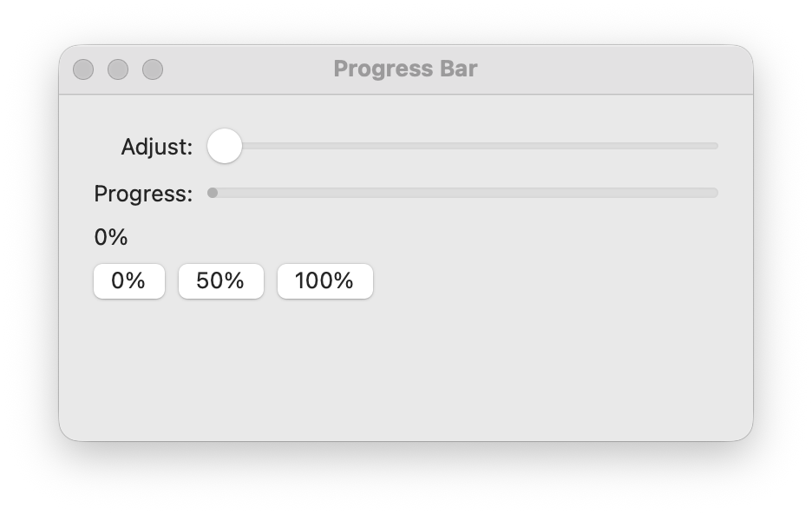This screenshot has height=514, width=812.
Task: Click the red close button
Action: pyautogui.click(x=84, y=69)
